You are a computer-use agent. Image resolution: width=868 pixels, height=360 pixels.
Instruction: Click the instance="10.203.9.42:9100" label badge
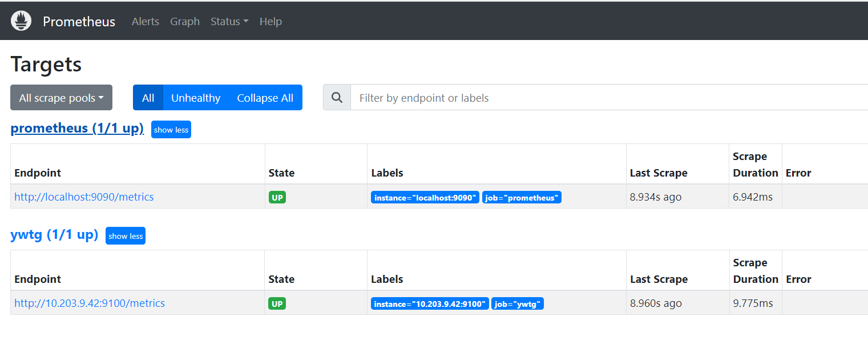pos(430,304)
